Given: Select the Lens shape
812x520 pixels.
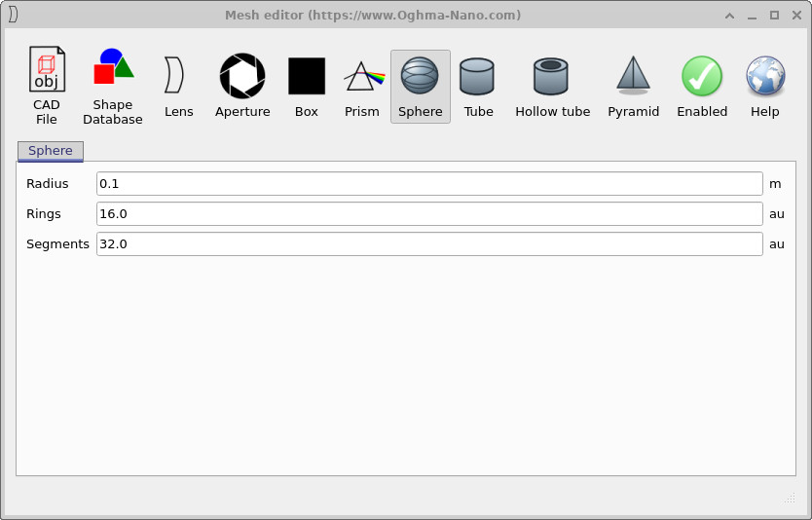Looking at the screenshot, I should [178, 86].
